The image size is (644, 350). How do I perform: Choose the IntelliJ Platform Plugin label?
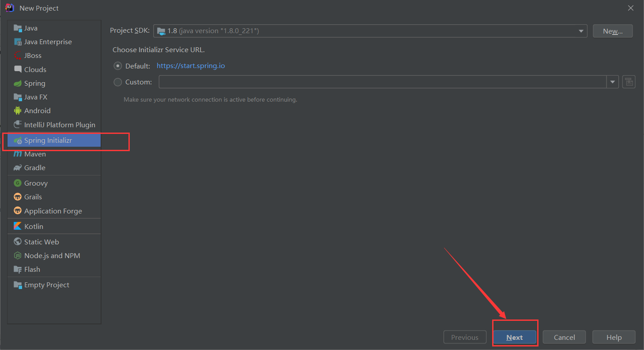click(x=60, y=125)
